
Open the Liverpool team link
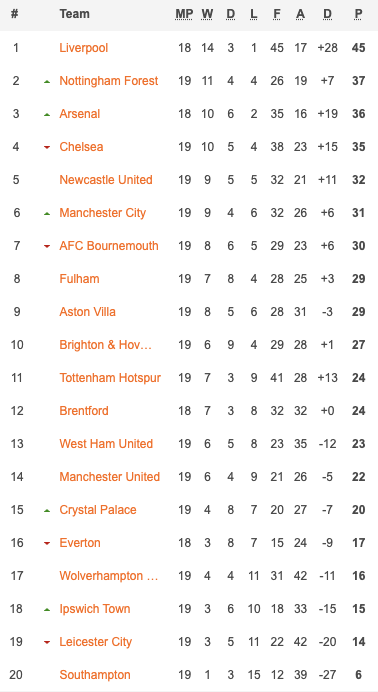84,48
